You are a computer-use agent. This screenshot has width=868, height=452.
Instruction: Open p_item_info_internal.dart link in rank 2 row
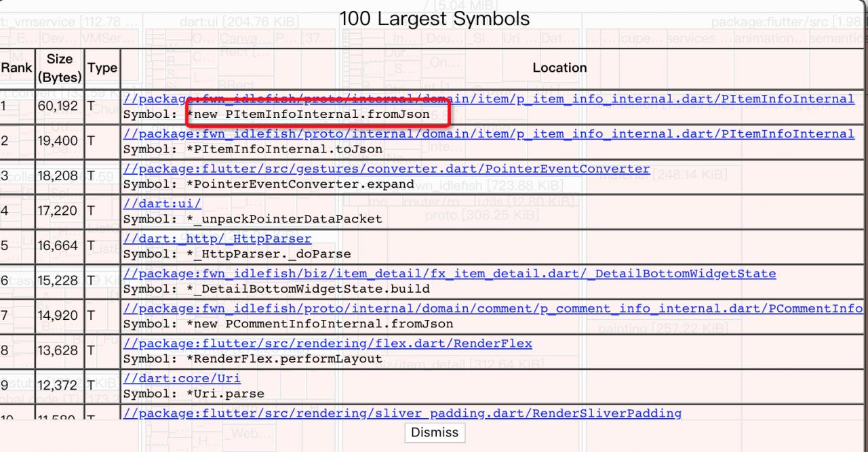pyautogui.click(x=488, y=134)
